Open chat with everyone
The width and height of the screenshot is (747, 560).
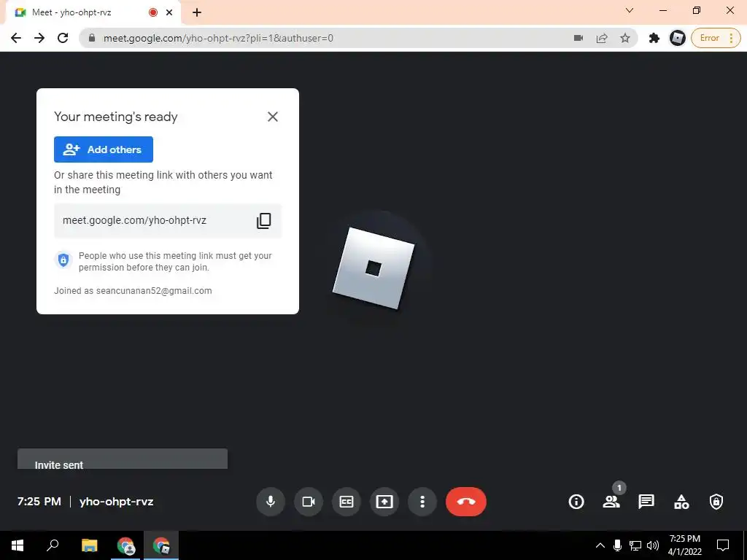click(x=646, y=502)
